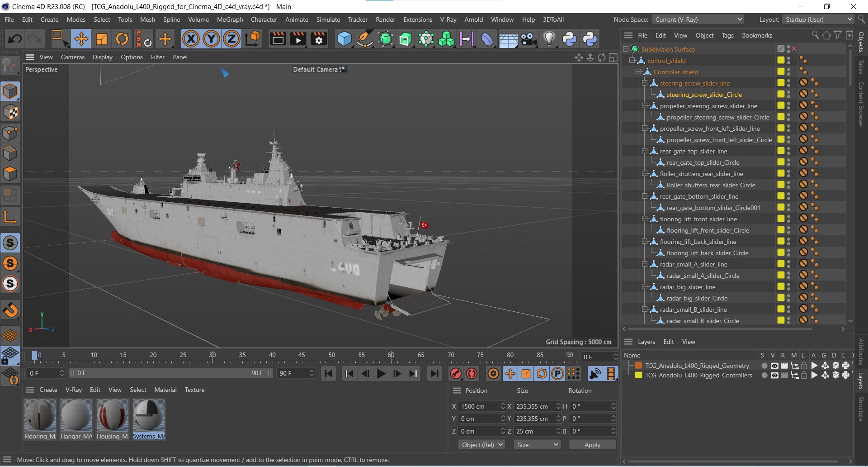Open the Node Space dropdown
This screenshot has height=467, width=868.
click(x=698, y=19)
